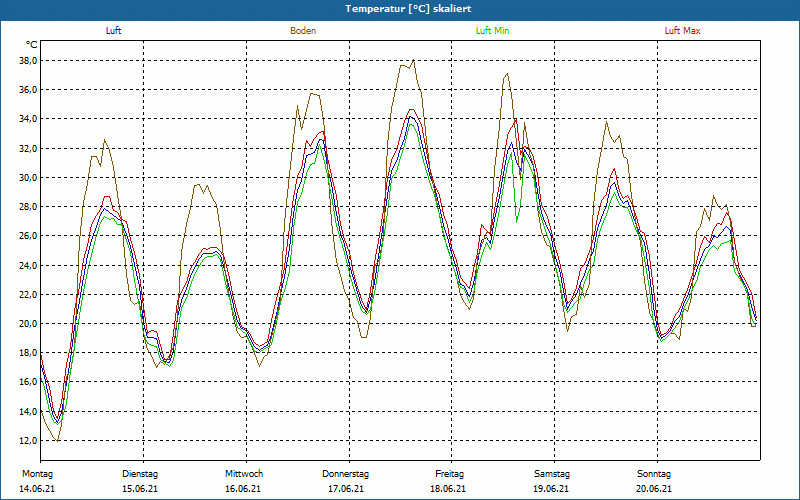This screenshot has height=500, width=800.
Task: Click the date 17.06.21
Action: point(346,489)
